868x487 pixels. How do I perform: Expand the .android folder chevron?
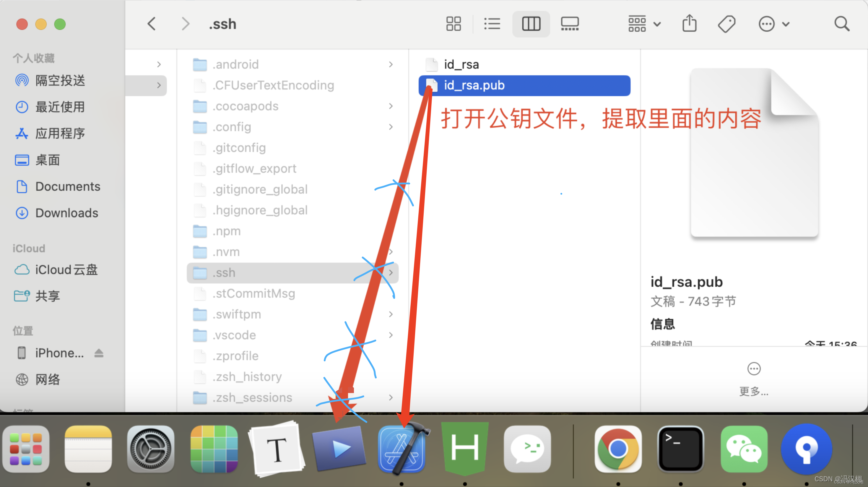click(391, 64)
